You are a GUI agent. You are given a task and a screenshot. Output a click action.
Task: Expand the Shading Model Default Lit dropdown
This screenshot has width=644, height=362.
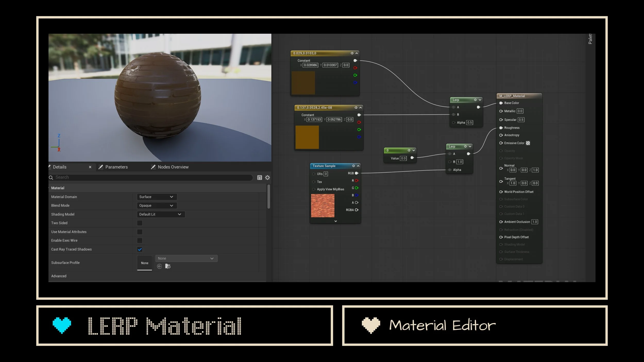[x=160, y=214]
